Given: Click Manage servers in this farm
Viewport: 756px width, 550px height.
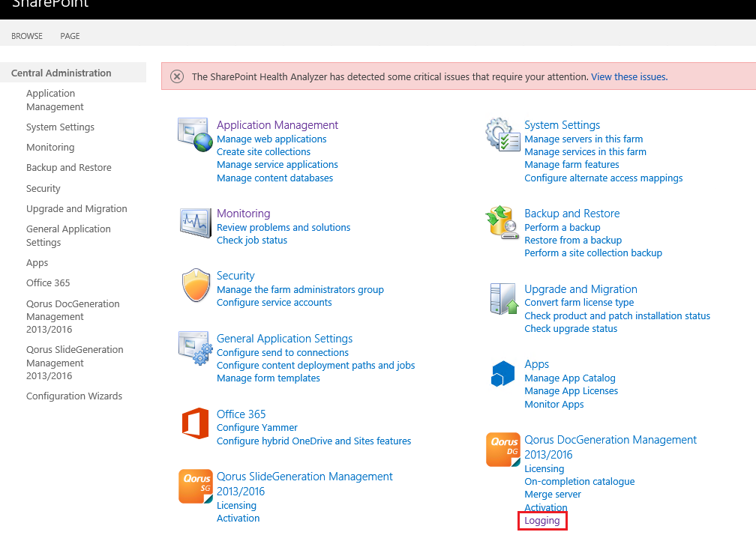Looking at the screenshot, I should pos(583,139).
